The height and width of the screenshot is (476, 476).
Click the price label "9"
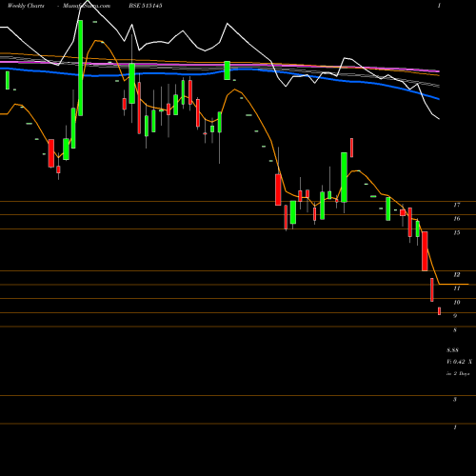(455, 316)
